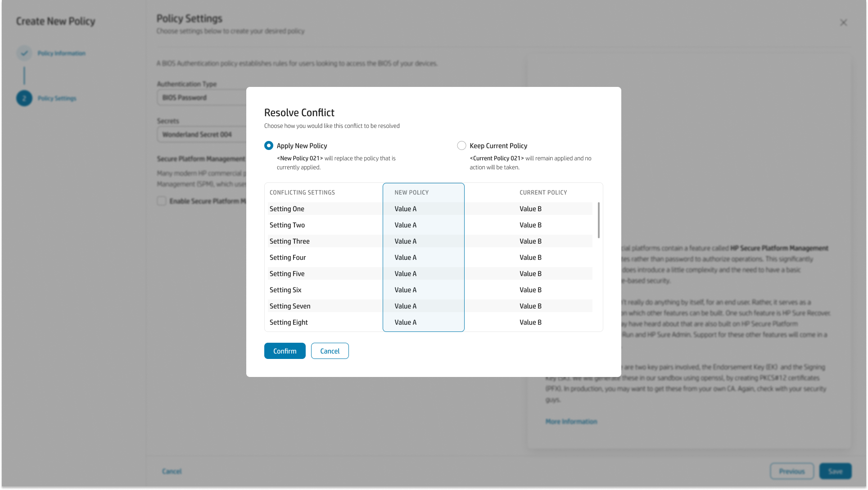Click the Setting One row in the table
The image size is (868, 490).
coord(287,209)
